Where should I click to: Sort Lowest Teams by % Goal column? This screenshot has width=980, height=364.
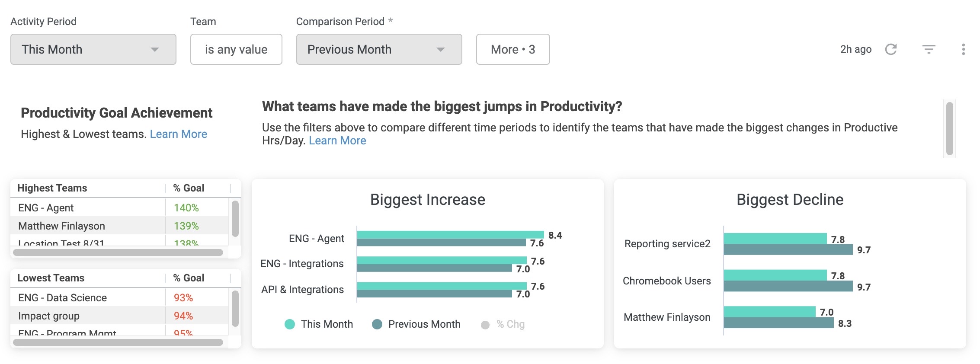pos(189,278)
